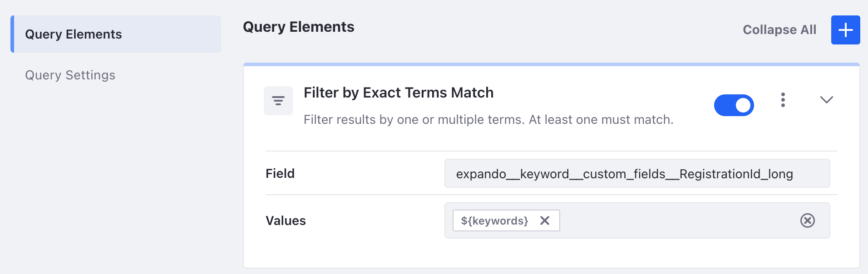Click the Query Elements main heading
Image resolution: width=868 pixels, height=274 pixels.
tap(299, 27)
